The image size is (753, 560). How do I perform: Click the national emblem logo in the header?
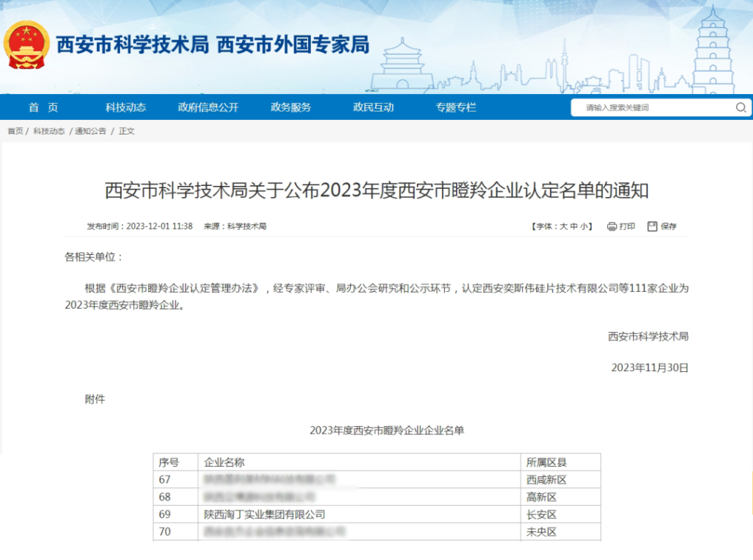[x=26, y=44]
